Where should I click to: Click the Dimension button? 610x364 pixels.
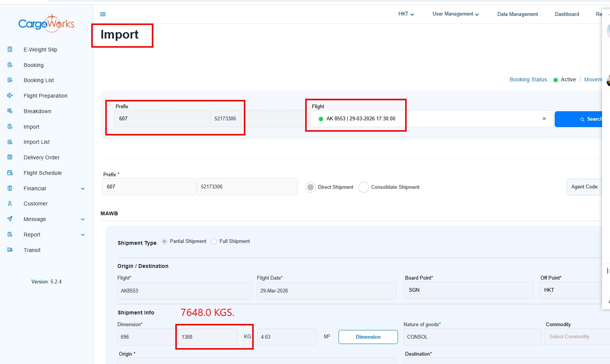[x=368, y=337]
